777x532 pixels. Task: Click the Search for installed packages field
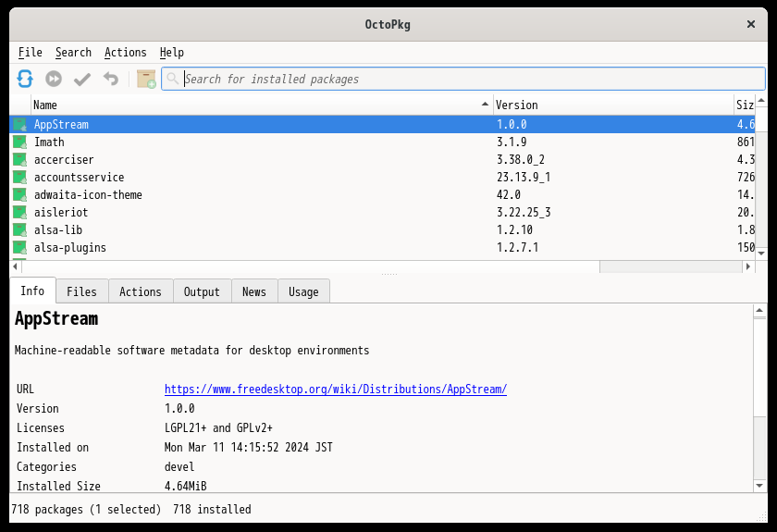click(463, 79)
